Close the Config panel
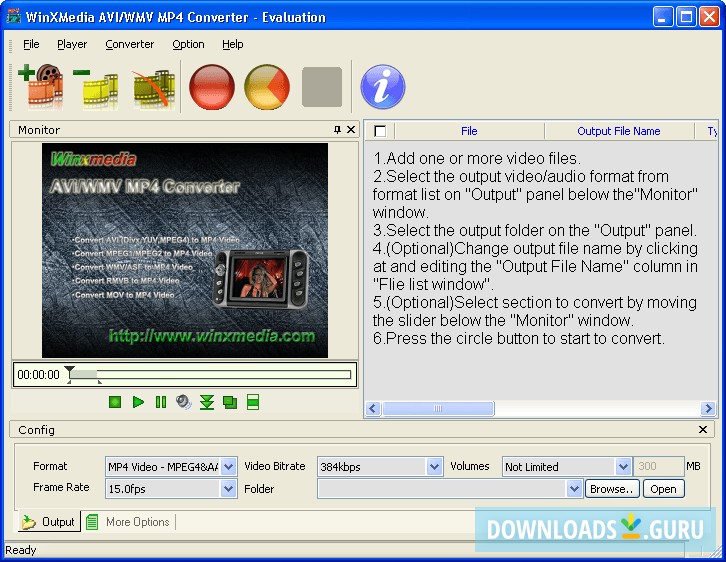Image resolution: width=726 pixels, height=562 pixels. point(703,430)
